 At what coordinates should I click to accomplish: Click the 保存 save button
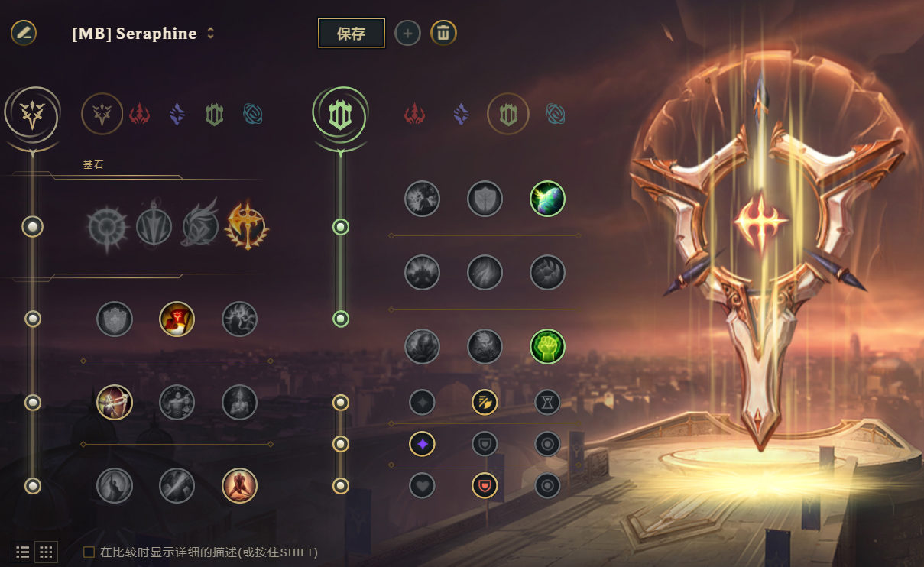click(352, 33)
